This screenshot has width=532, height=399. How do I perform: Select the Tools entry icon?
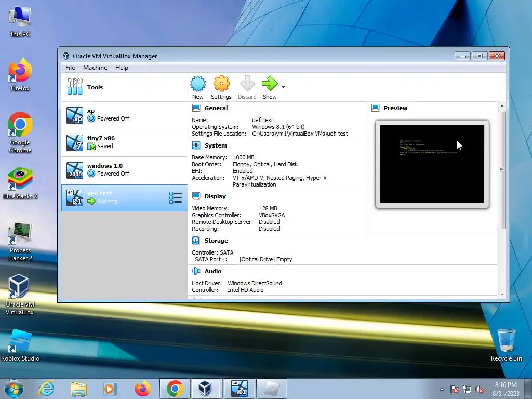click(75, 87)
